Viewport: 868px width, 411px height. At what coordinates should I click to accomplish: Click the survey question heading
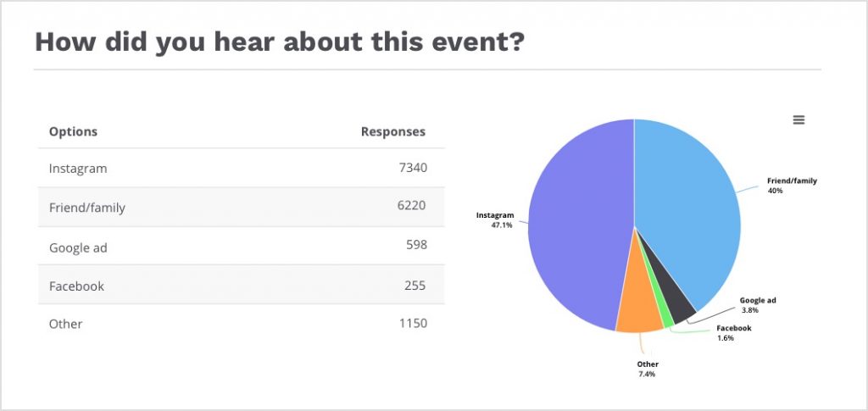click(280, 42)
